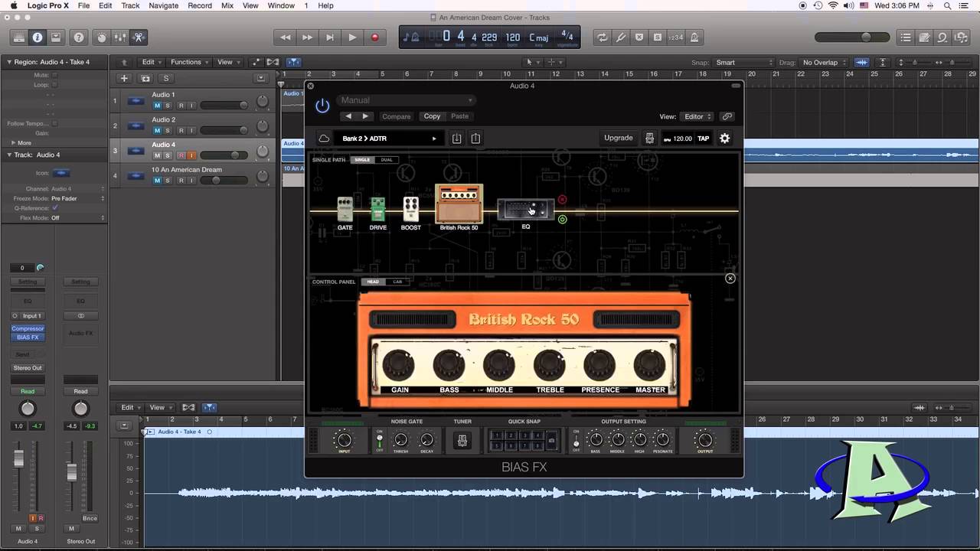Toggle the Inspector info icon
Viewport: 980px width, 551px height.
pos(38,37)
